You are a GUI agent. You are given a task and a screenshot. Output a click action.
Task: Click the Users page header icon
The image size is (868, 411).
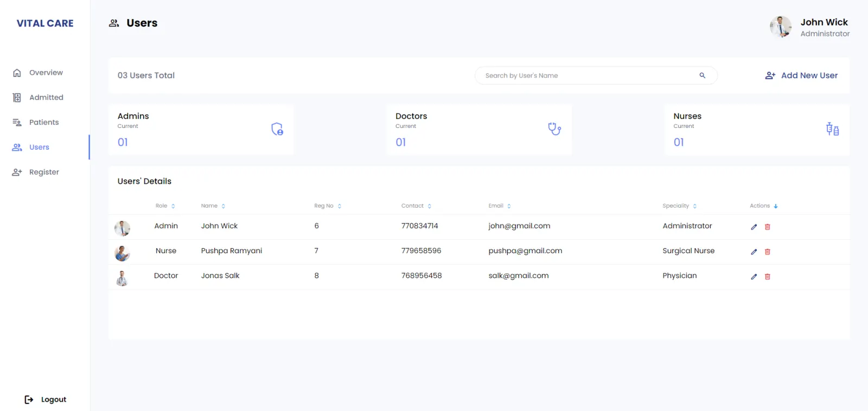114,23
